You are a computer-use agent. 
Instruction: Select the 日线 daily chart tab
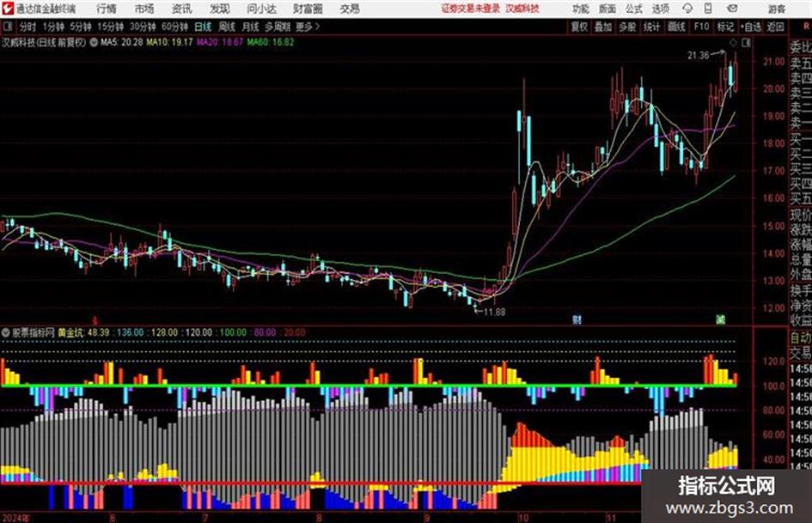(x=203, y=27)
